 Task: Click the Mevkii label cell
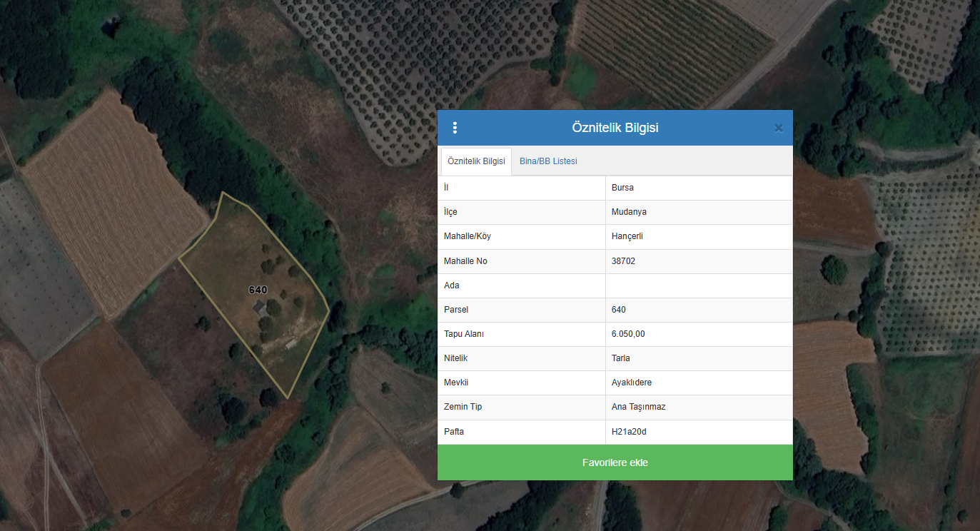pos(521,383)
